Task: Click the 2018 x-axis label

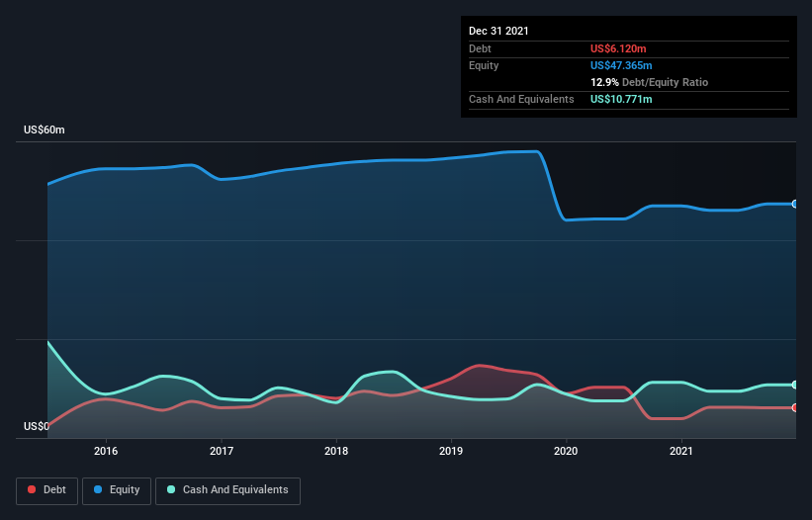Action: click(x=336, y=451)
